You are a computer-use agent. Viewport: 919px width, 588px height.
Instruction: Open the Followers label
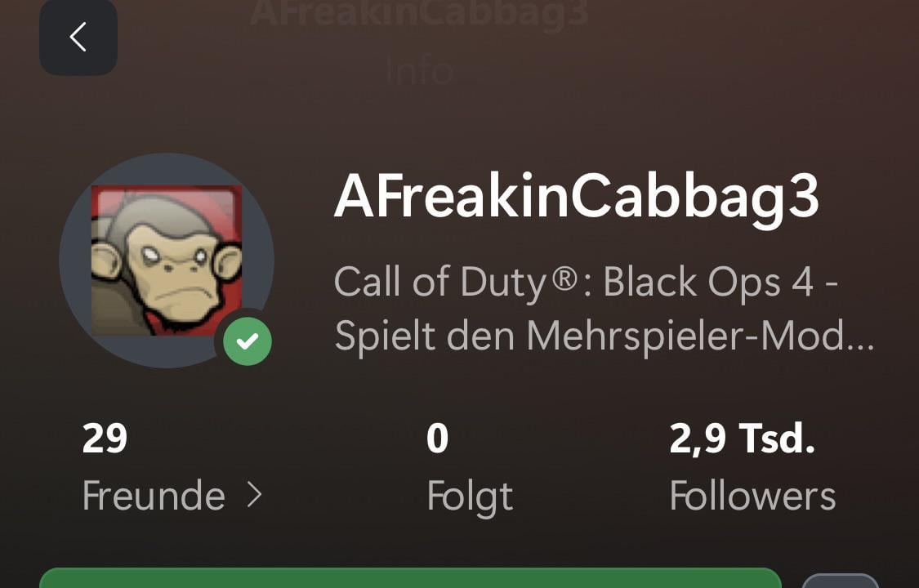(x=752, y=496)
